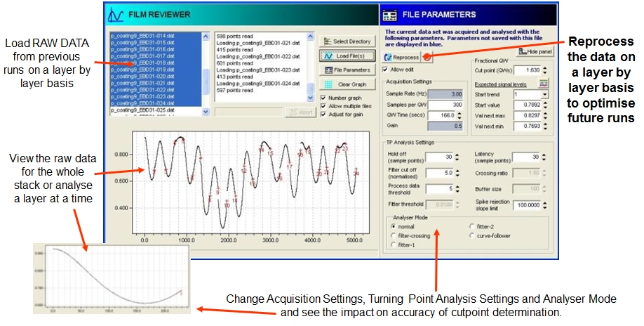The width and height of the screenshot is (644, 326).
Task: Select the fitter-1 analyser mode
Action: [394, 244]
